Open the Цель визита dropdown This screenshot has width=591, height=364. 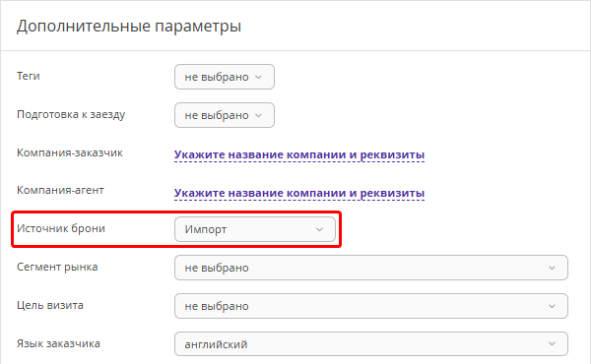pyautogui.click(x=371, y=306)
